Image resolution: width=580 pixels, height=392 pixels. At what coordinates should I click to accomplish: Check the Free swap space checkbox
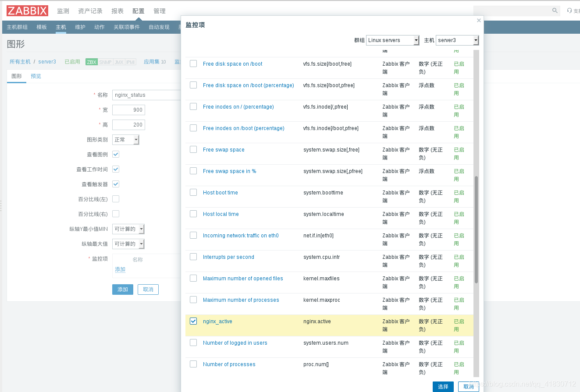(x=193, y=149)
